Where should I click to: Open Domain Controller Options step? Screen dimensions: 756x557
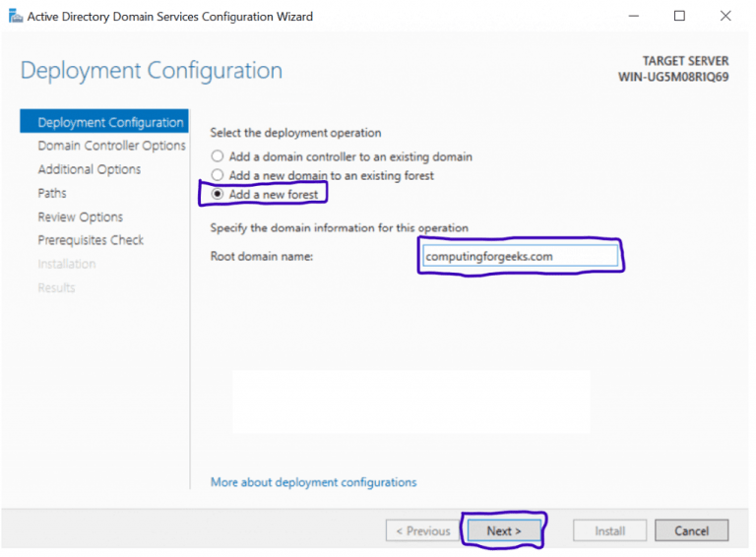[111, 146]
